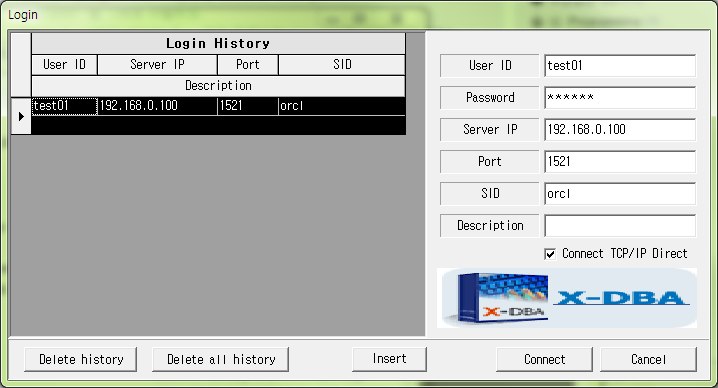Click the Insert button
The image size is (718, 388).
pos(389,359)
